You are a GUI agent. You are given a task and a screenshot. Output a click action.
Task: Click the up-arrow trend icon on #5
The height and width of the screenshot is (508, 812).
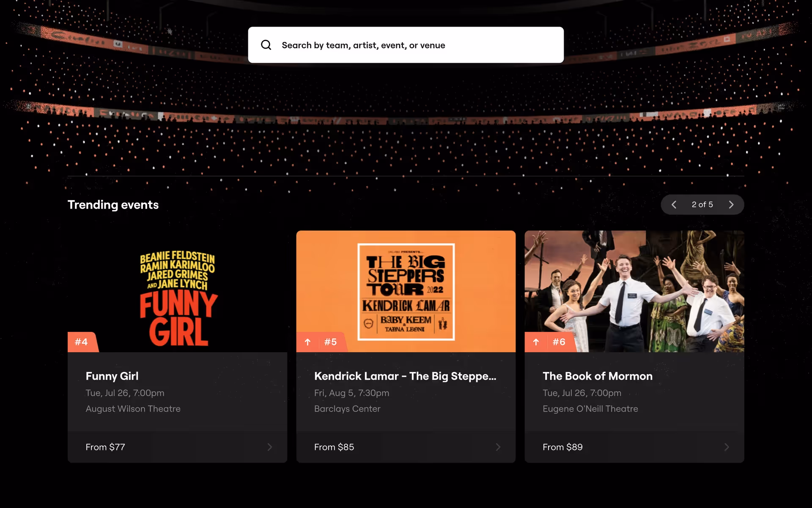(308, 342)
